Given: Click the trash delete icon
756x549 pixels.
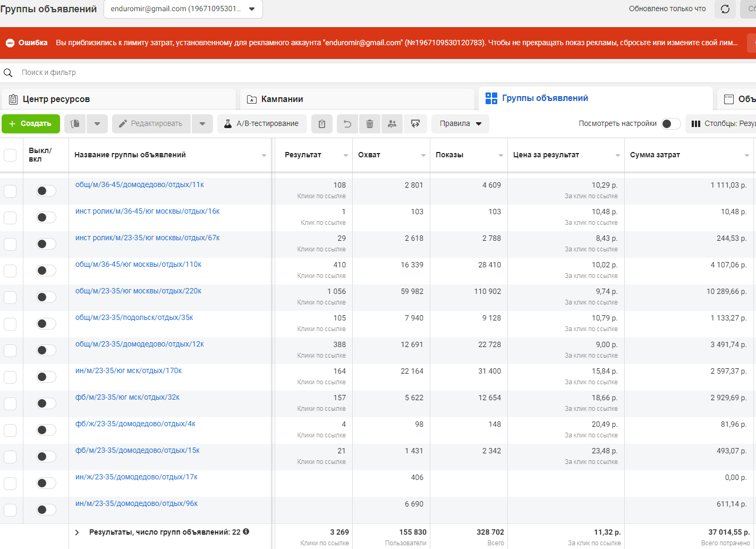Looking at the screenshot, I should pos(370,124).
